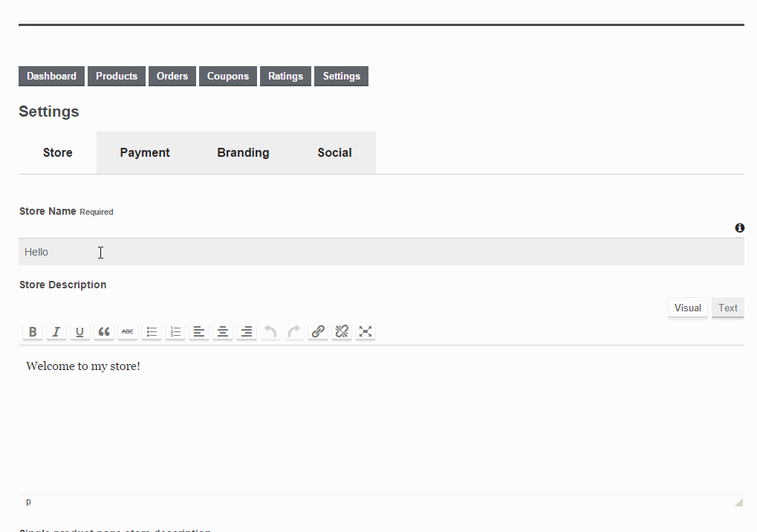This screenshot has width=757, height=532.
Task: Apply strikethrough formatting
Action: 127,331
